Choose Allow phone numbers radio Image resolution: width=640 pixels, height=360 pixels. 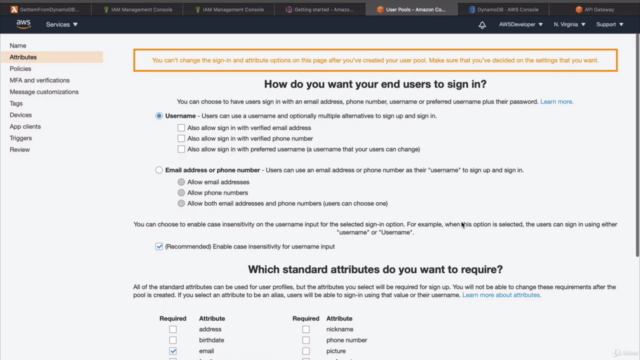point(181,193)
